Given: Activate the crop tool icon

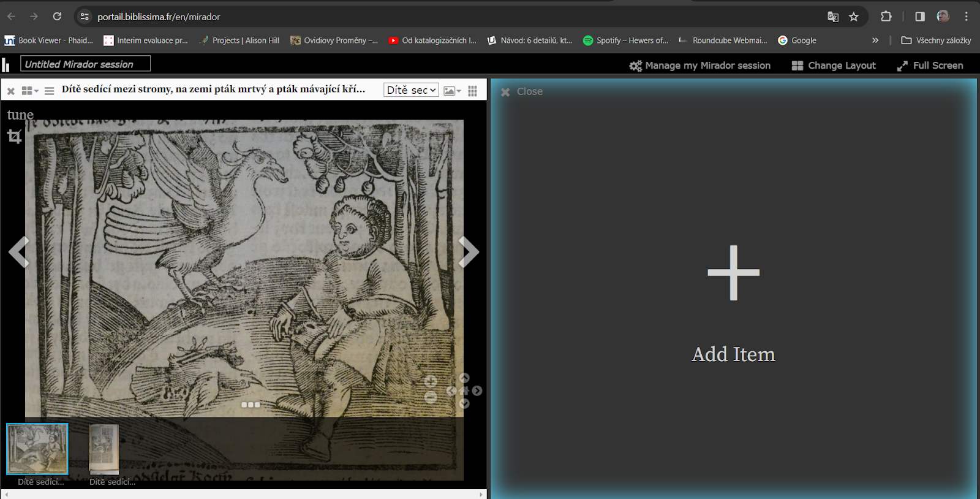Looking at the screenshot, I should [x=15, y=136].
